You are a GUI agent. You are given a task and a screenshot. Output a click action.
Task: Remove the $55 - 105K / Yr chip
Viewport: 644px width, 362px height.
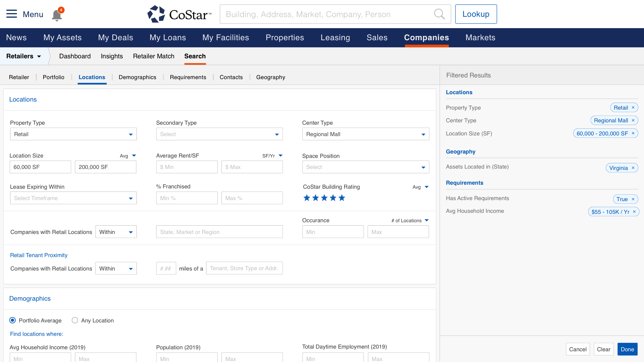coord(634,212)
